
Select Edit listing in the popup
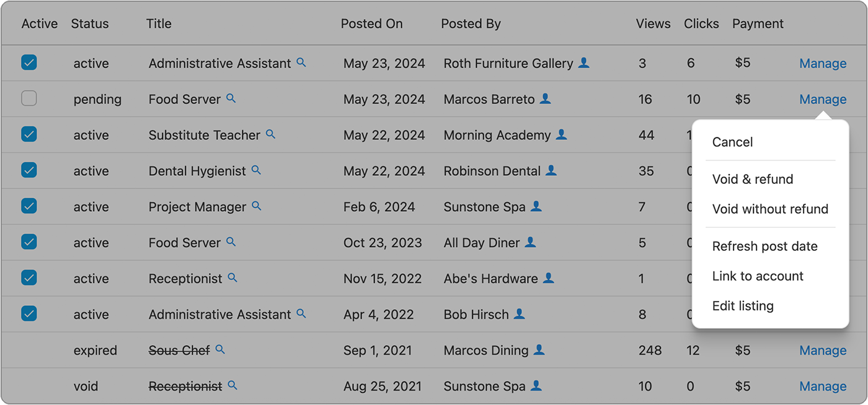743,306
